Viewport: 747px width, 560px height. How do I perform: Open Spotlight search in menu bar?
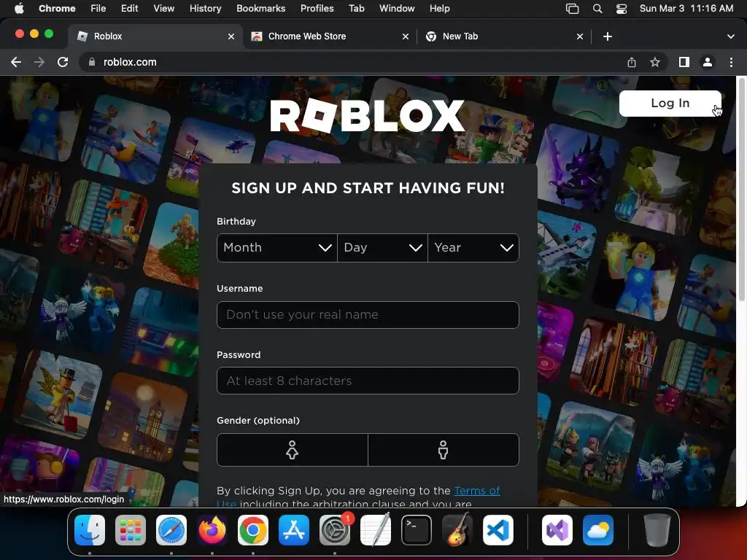[597, 9]
